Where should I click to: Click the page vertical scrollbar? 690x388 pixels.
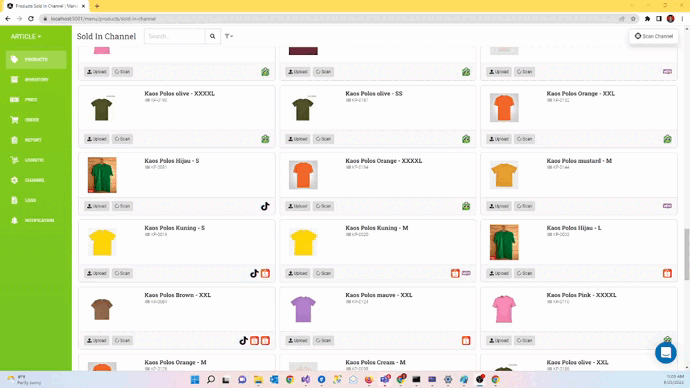[x=686, y=254]
